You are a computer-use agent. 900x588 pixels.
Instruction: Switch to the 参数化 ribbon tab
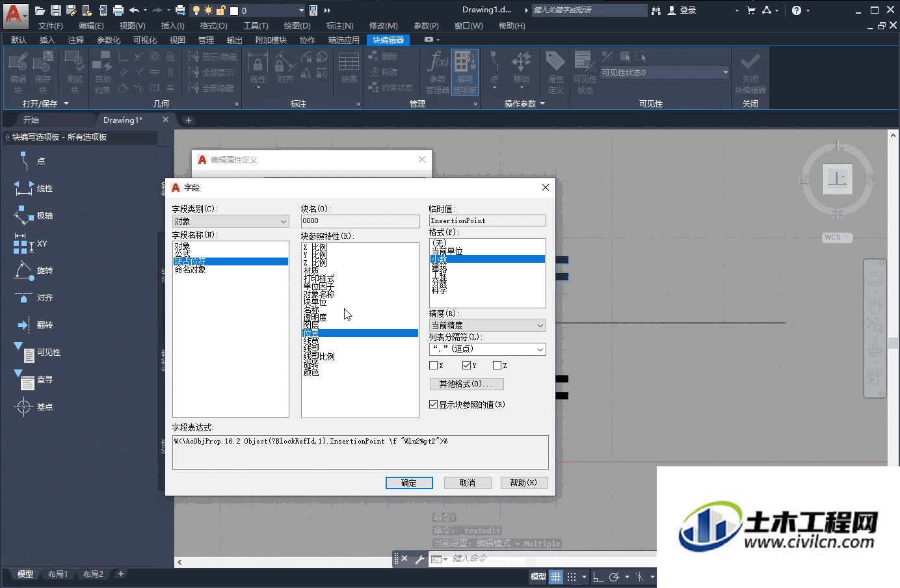tap(109, 40)
